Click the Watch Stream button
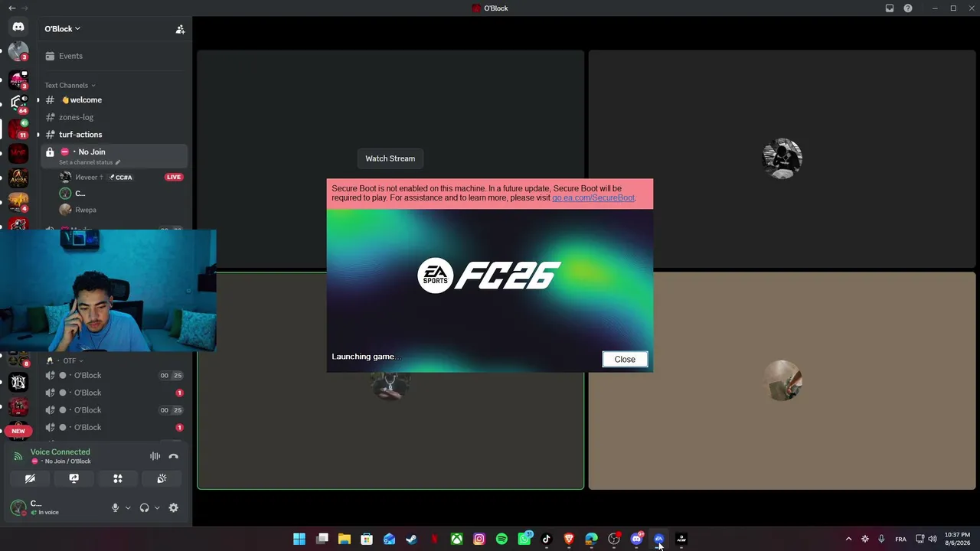 (390, 158)
